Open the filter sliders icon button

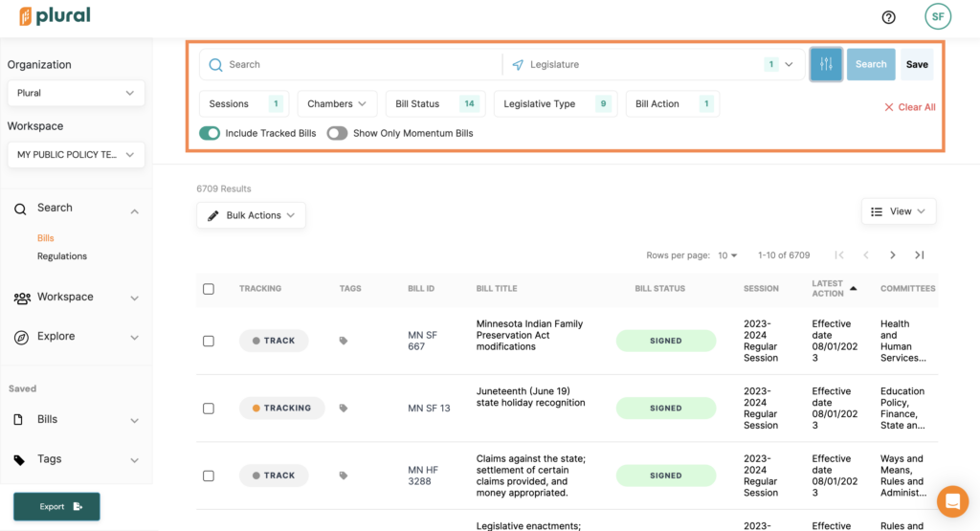826,64
